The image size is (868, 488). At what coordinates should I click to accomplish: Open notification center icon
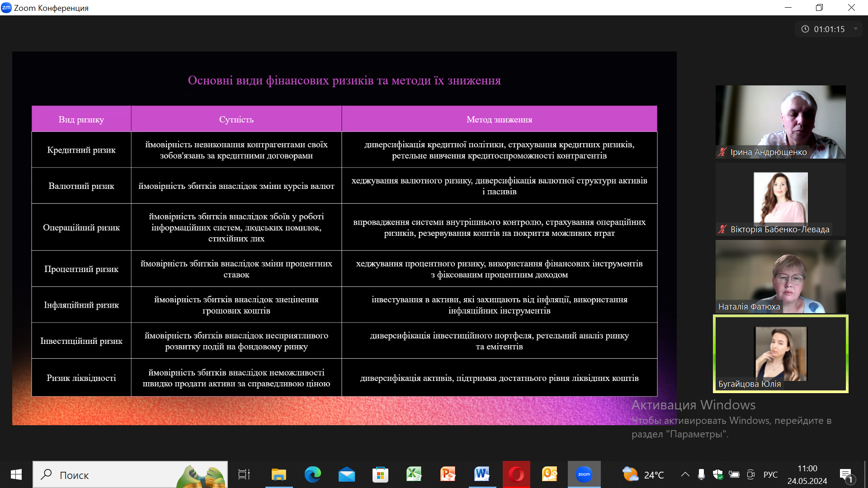(846, 474)
